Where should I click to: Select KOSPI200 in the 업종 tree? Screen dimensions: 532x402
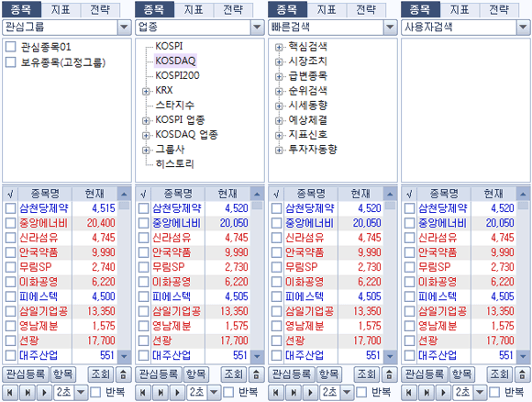177,75
